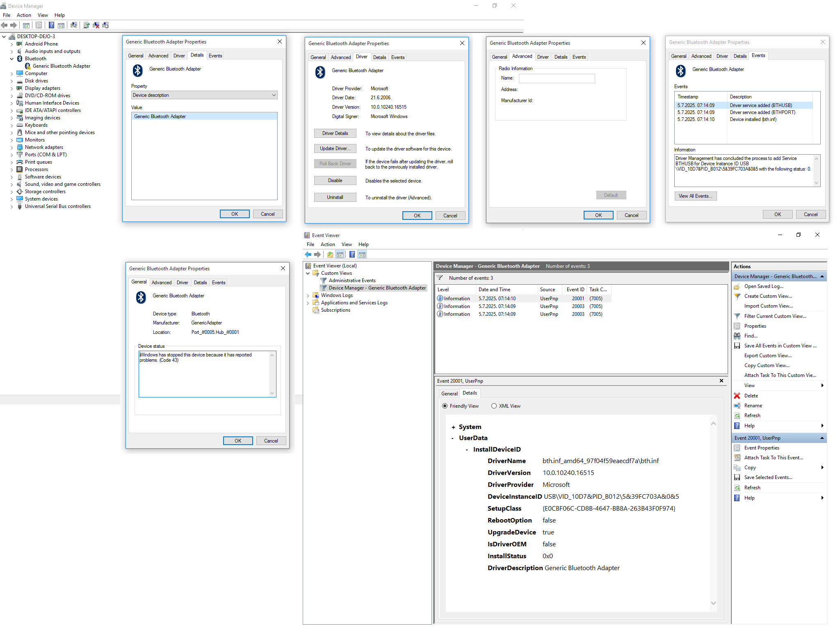
Task: Click Update device driver toolbar icon in Device Manager
Action: coord(87,25)
